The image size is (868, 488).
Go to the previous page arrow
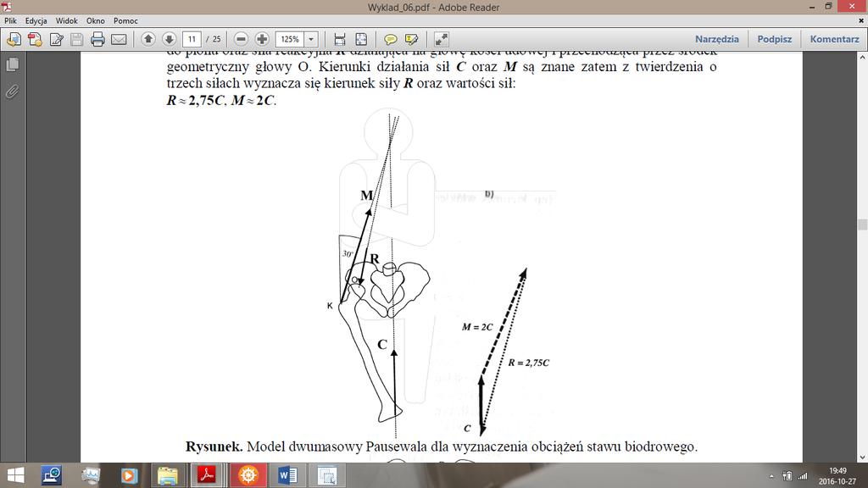(147, 39)
